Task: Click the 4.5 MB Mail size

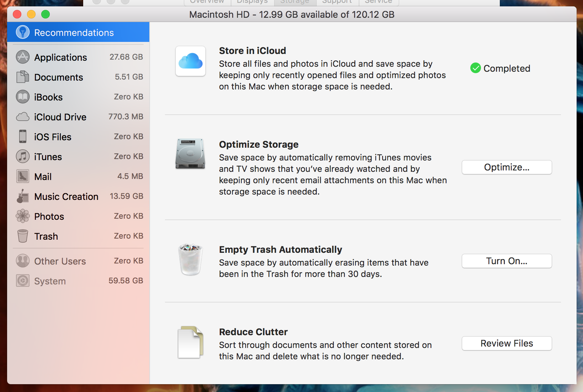Action: [x=130, y=176]
